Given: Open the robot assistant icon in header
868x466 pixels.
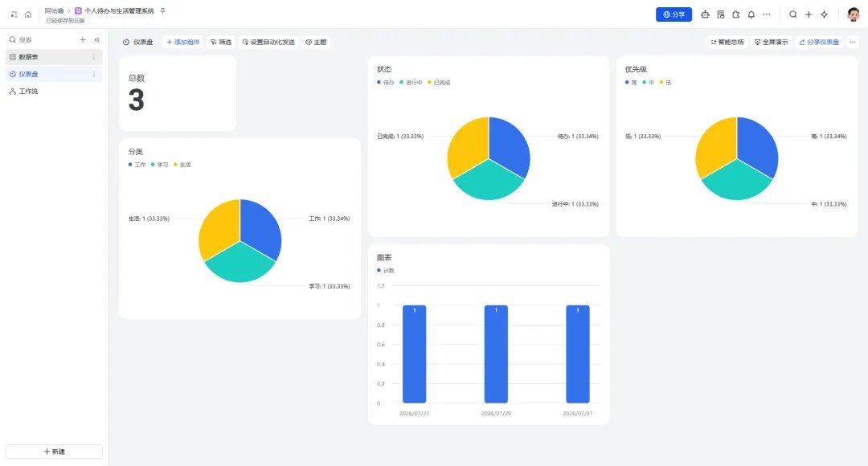Looking at the screenshot, I should tap(705, 14).
